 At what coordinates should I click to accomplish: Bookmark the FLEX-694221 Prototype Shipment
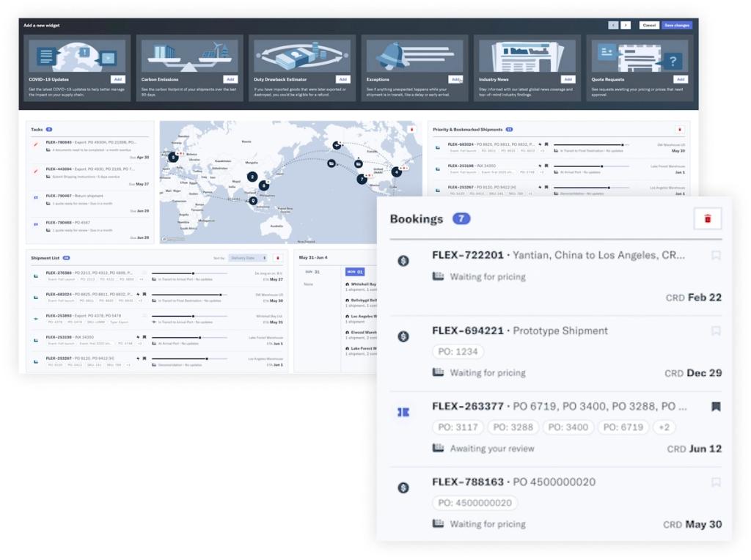point(716,331)
